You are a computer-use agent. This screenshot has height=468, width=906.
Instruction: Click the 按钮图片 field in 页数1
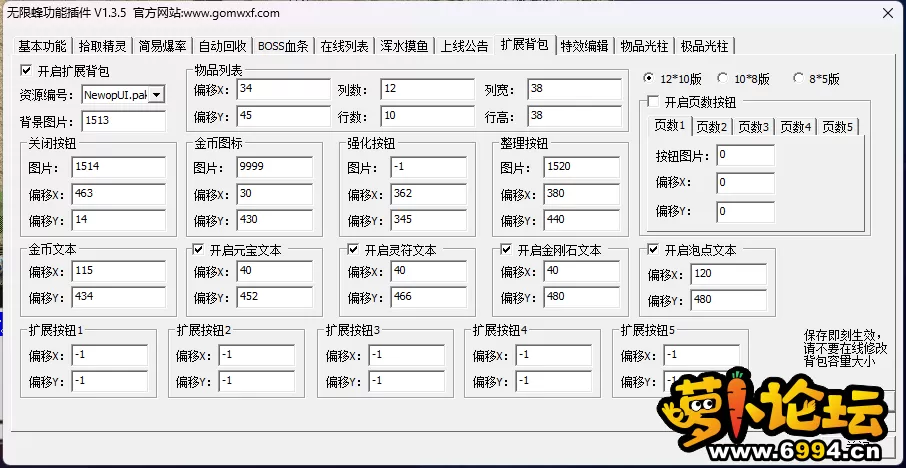[x=745, y=155]
